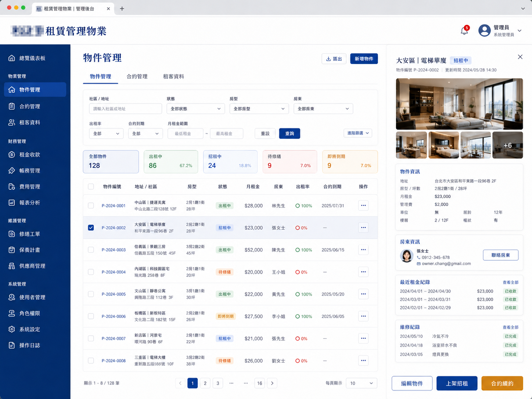Viewport: 532px width, 399px height.
Task: Go to previous page arrow in pagination
Action: tap(180, 383)
